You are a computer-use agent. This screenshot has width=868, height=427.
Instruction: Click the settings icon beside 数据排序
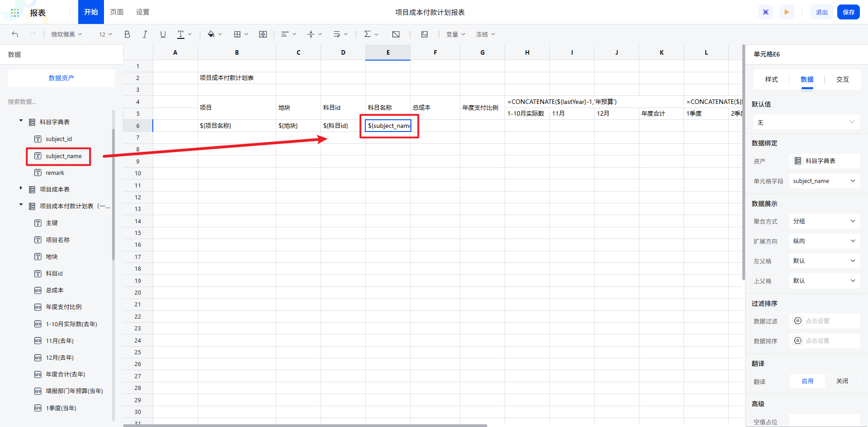pyautogui.click(x=798, y=341)
